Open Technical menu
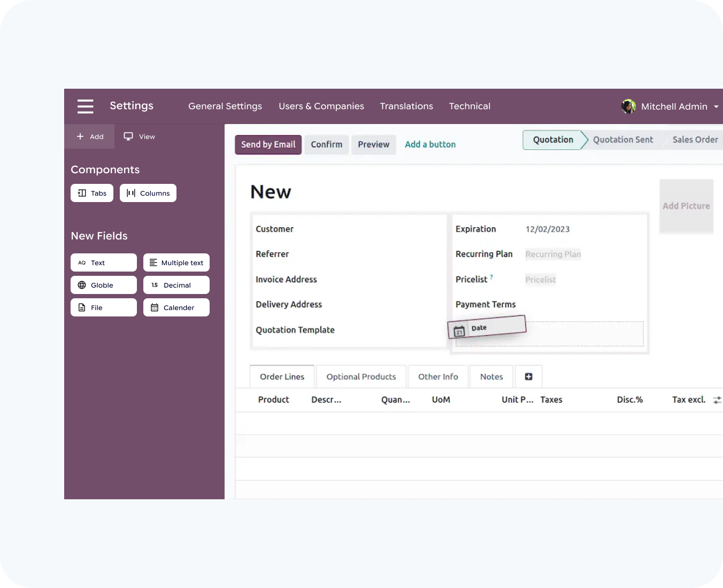 (470, 106)
